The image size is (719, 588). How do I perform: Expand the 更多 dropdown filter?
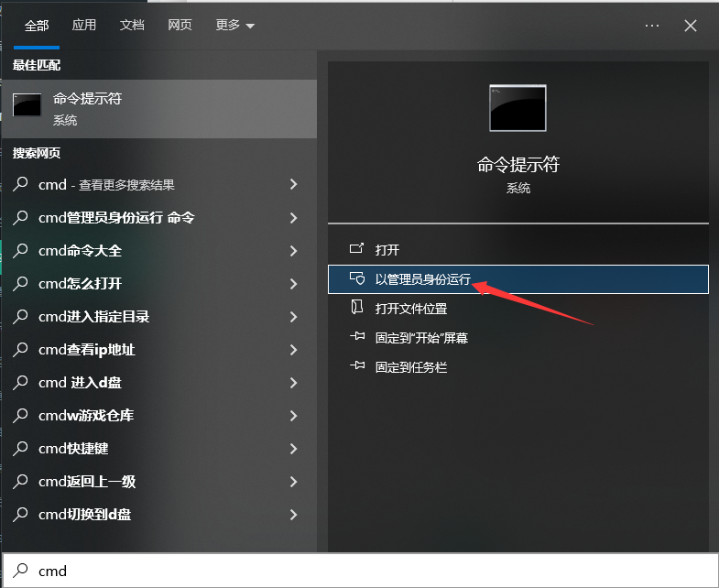[x=235, y=26]
